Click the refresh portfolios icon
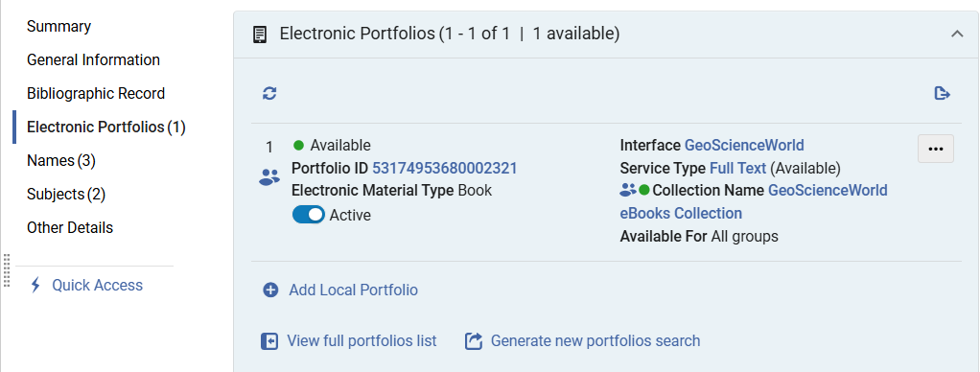The width and height of the screenshot is (980, 372). coord(269,94)
